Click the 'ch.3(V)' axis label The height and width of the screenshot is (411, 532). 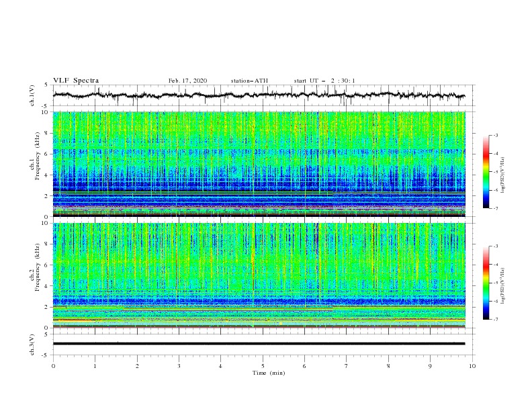(32, 345)
